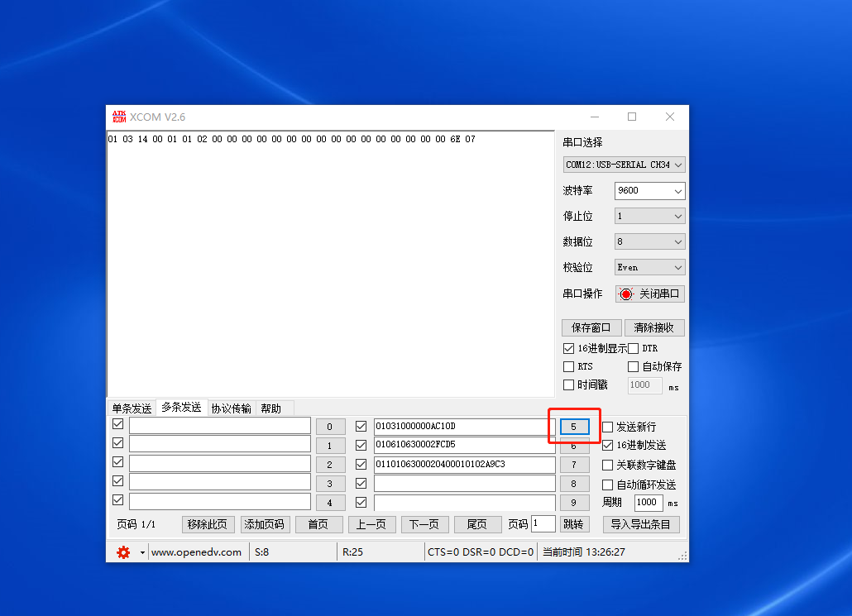Send entry using button 5
This screenshot has width=852, height=616.
[574, 427]
